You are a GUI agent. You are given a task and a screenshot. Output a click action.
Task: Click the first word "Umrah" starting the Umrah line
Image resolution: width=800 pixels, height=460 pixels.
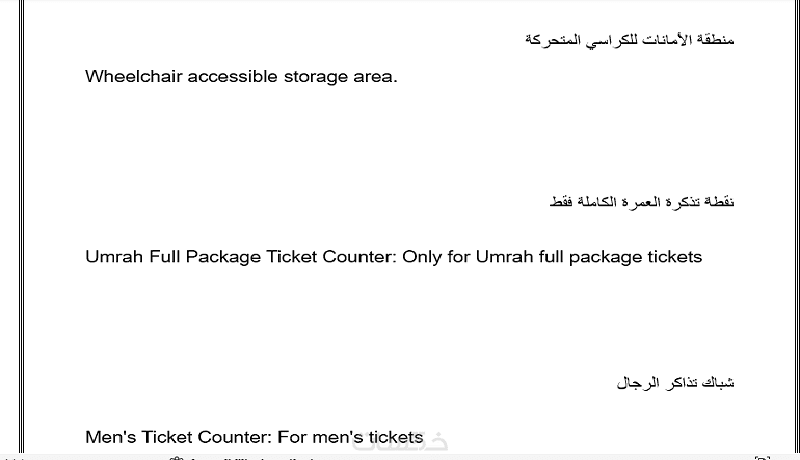pos(113,257)
